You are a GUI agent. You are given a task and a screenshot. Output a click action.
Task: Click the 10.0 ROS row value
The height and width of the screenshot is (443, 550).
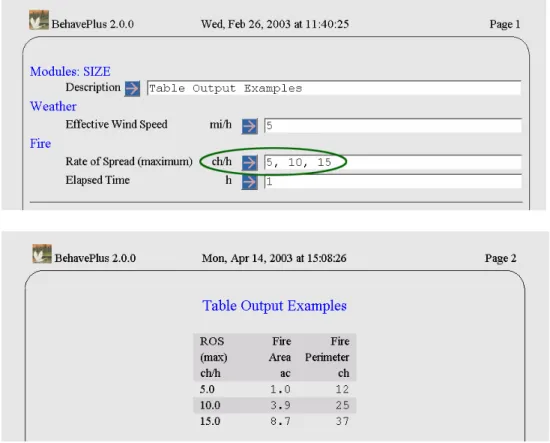tap(210, 405)
